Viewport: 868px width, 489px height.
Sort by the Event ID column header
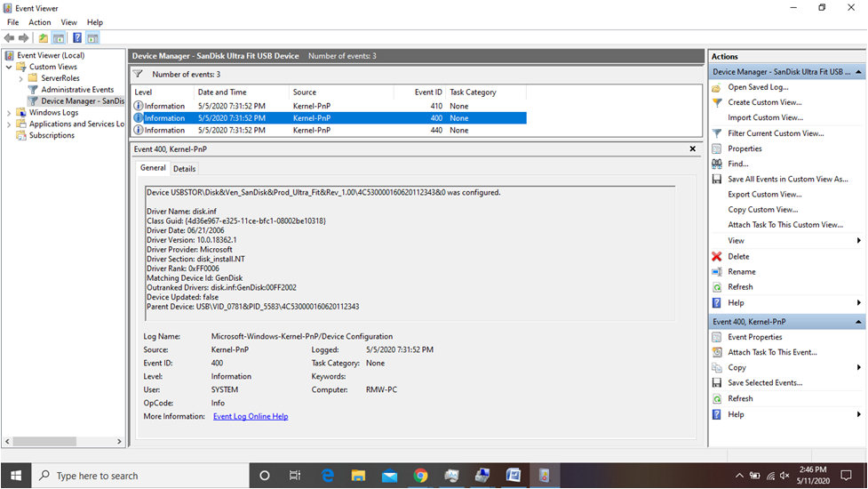click(419, 92)
